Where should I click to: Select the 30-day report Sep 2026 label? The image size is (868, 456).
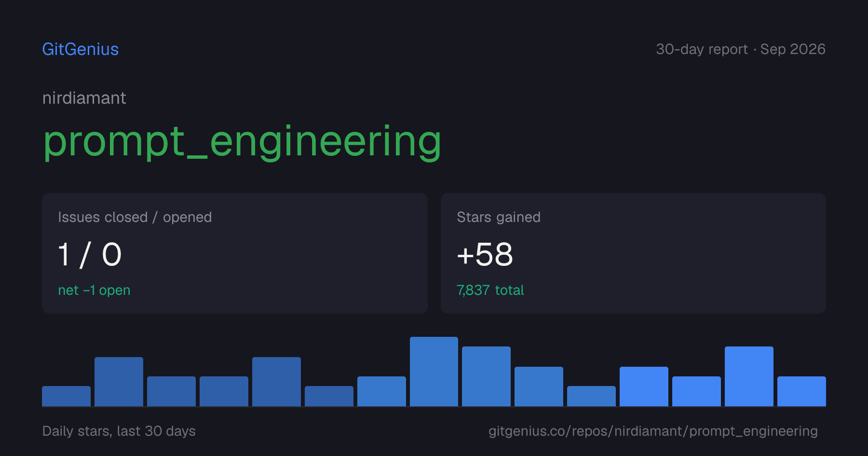pyautogui.click(x=741, y=49)
